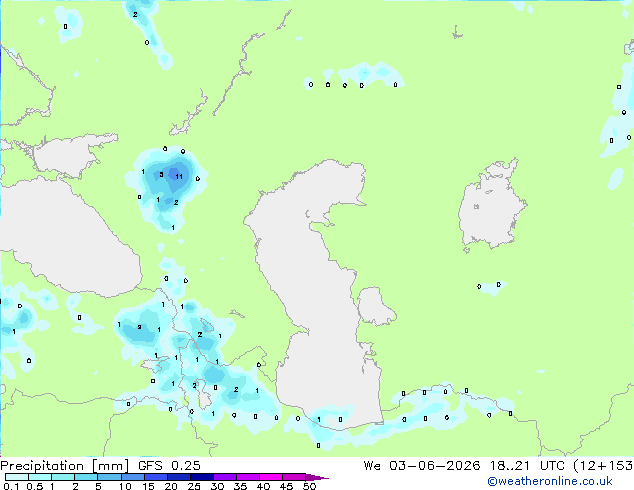This screenshot has height=490, width=634.
Task: Pick the lightest cyan 0.1–0.5 legend swatch
Action: coord(17,477)
